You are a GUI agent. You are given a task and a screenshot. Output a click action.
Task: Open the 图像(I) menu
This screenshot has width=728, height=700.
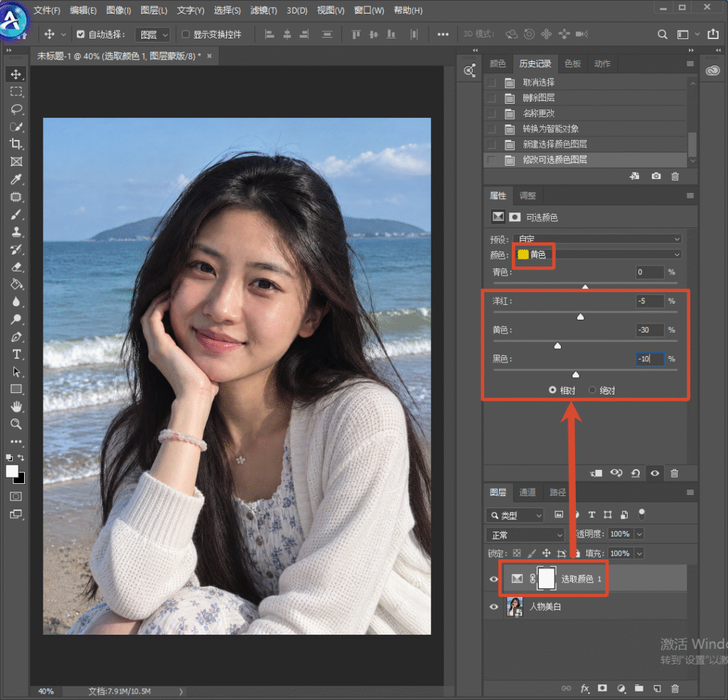[119, 10]
